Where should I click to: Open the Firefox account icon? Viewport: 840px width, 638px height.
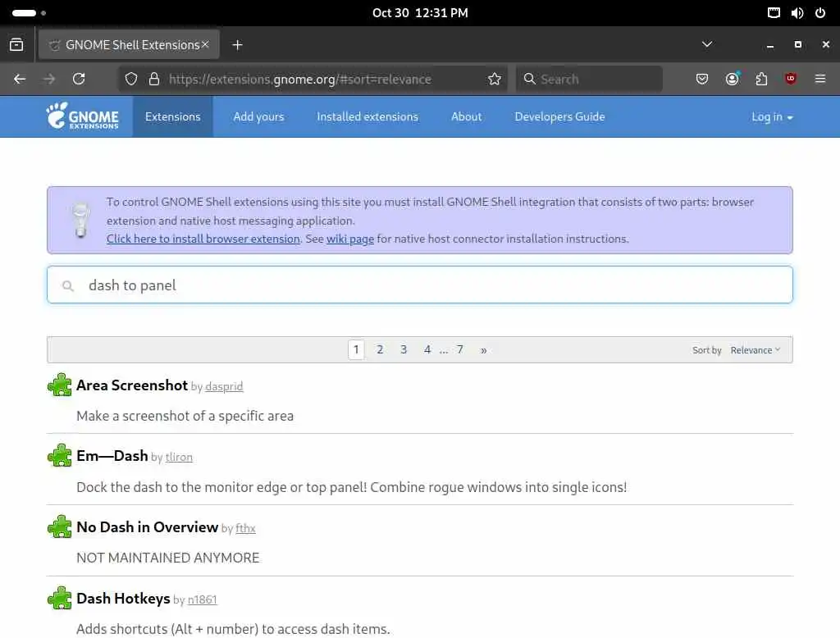click(x=733, y=80)
